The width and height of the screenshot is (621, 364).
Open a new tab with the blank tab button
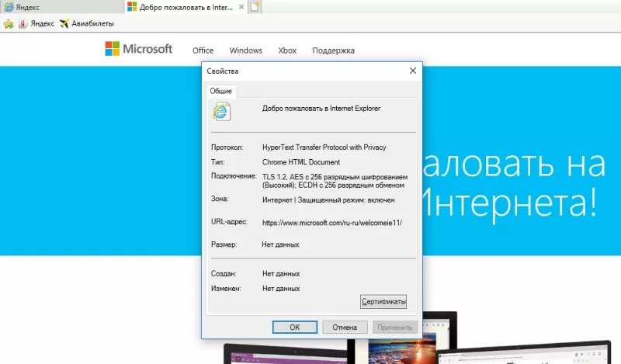255,7
